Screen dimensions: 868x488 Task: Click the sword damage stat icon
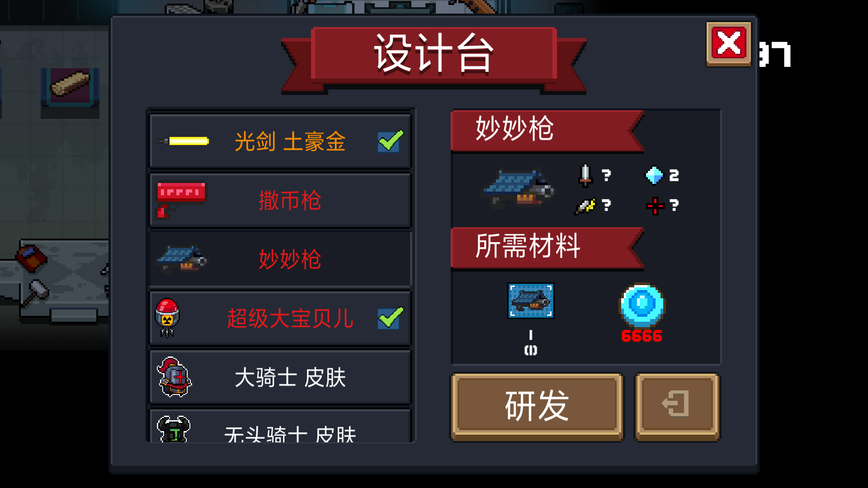click(x=585, y=175)
